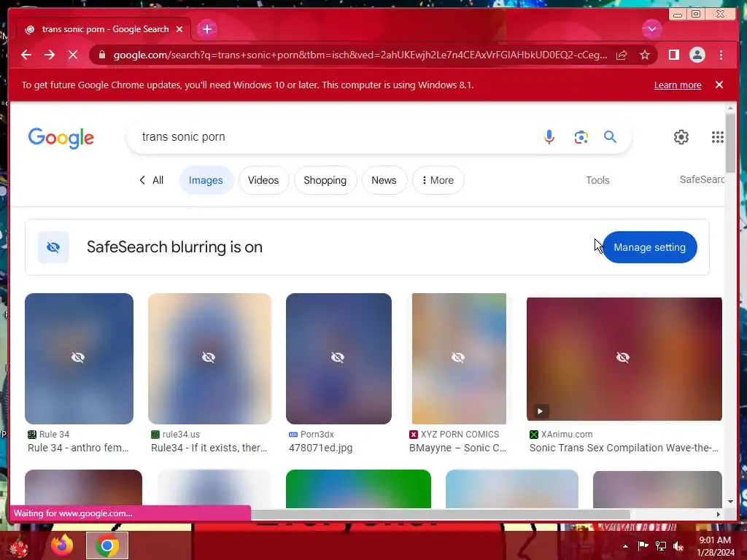Viewport: 747px width, 560px height.
Task: Share this page from the address bar
Action: pos(622,55)
